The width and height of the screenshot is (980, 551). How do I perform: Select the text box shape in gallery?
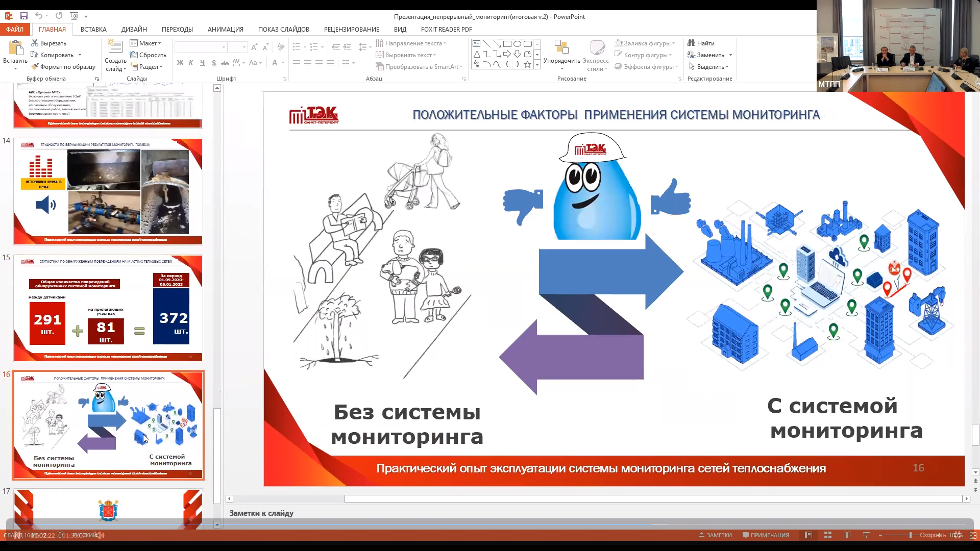(476, 44)
